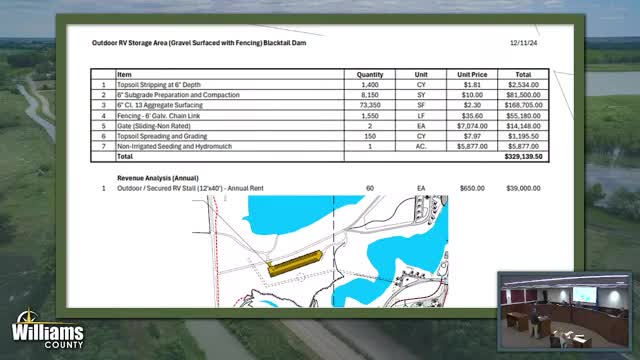Click the 'Revenue Analysis (Annual)' heading
This screenshot has height=360, width=640.
(158, 178)
